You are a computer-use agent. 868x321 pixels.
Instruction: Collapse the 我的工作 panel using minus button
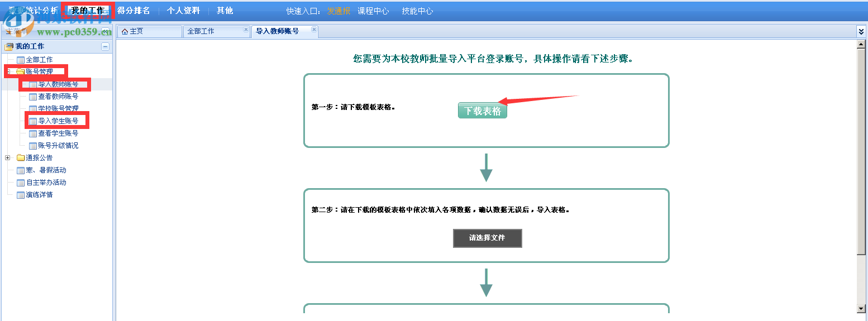pos(105,47)
